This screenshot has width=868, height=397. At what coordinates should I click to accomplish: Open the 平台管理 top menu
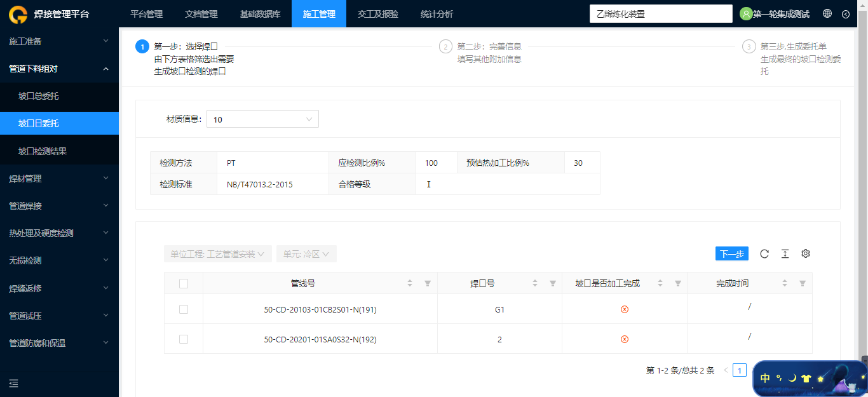tap(146, 14)
